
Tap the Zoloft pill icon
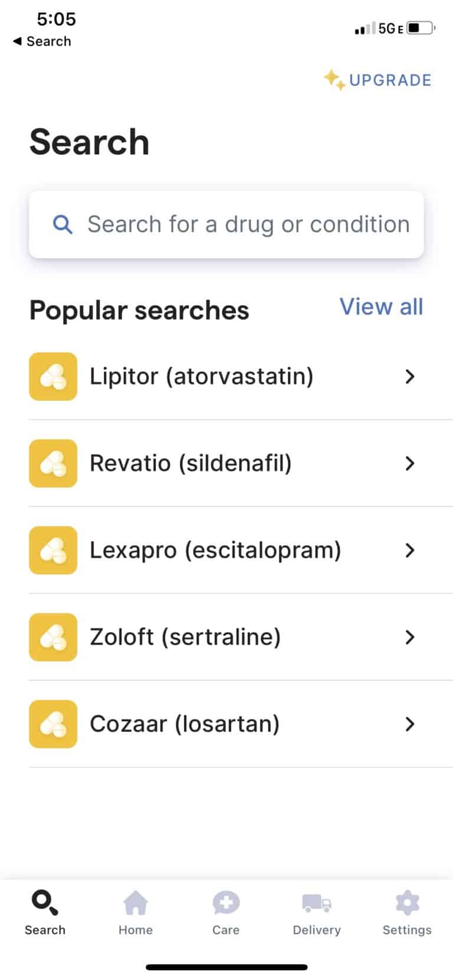click(x=53, y=637)
